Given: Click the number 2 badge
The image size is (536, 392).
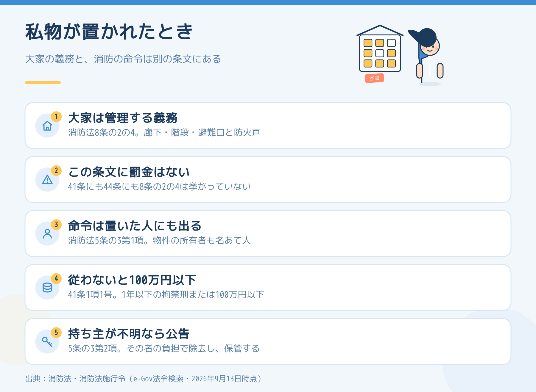Looking at the screenshot, I should click(x=56, y=171).
